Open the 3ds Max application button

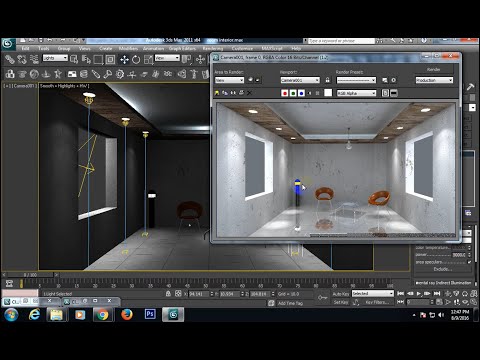8,44
